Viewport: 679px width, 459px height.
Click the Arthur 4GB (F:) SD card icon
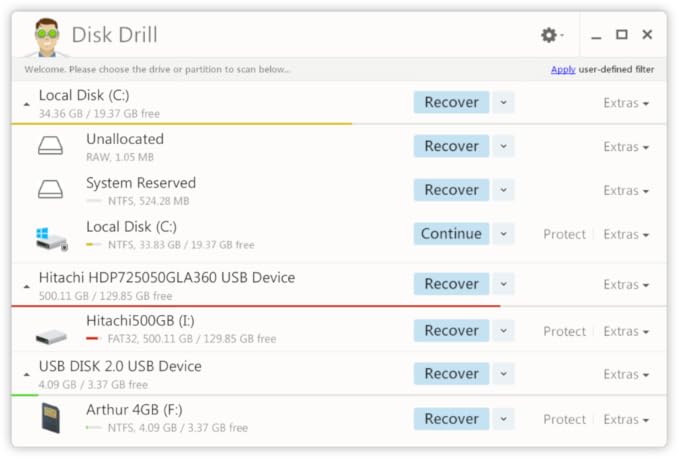[50, 418]
